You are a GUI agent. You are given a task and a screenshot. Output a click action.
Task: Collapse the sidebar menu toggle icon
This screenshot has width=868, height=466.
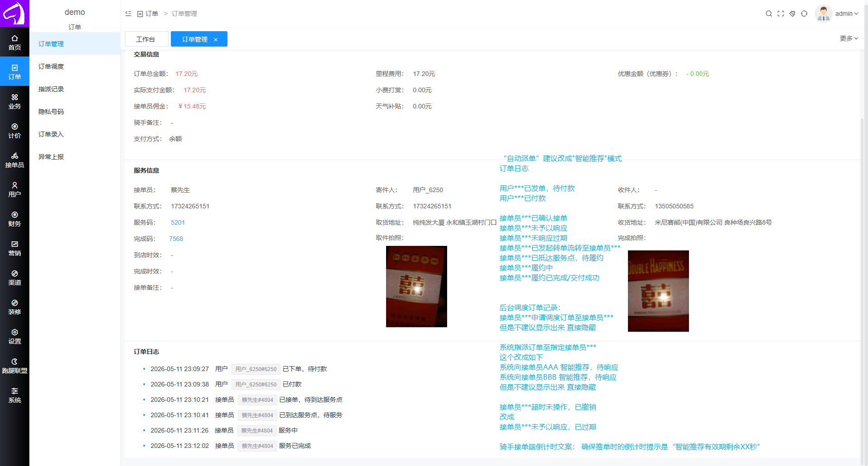(x=128, y=14)
